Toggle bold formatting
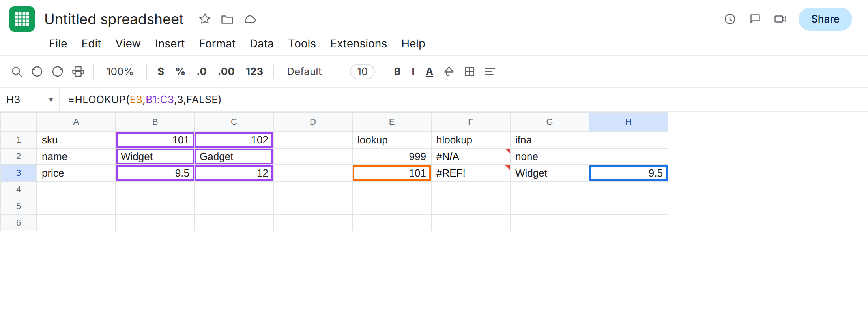The width and height of the screenshot is (868, 316). pos(397,71)
